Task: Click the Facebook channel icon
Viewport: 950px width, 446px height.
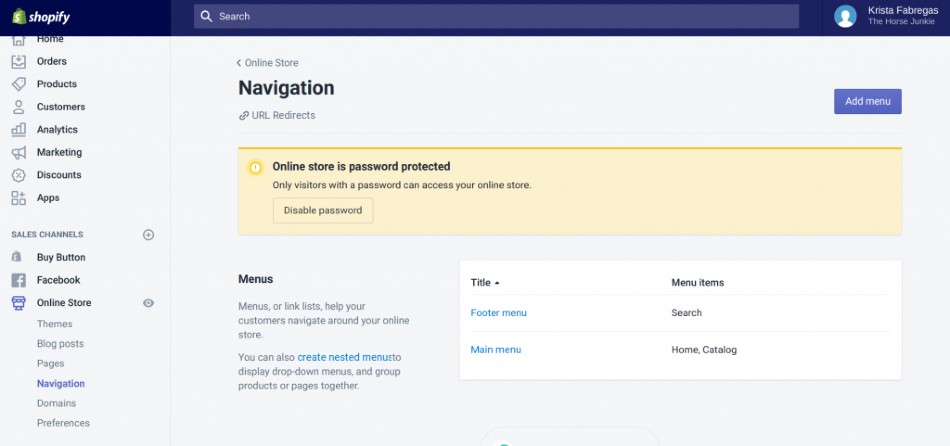Action: 18,281
